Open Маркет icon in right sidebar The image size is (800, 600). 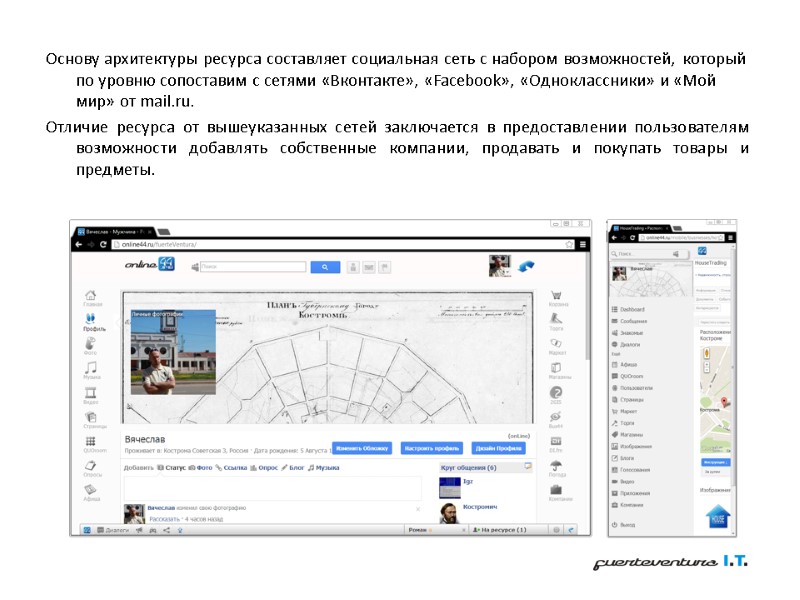(x=556, y=343)
